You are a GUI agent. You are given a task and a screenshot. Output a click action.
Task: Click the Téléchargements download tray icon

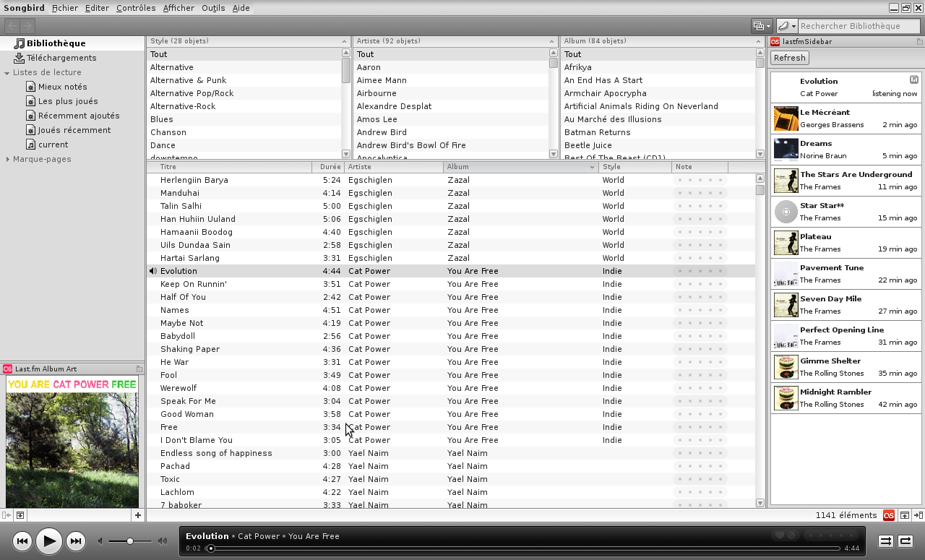(x=20, y=58)
